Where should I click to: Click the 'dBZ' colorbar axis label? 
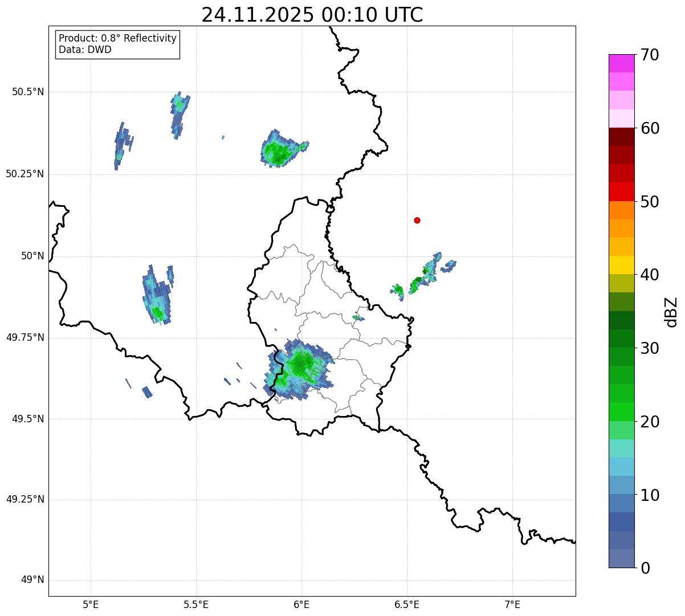[672, 311]
